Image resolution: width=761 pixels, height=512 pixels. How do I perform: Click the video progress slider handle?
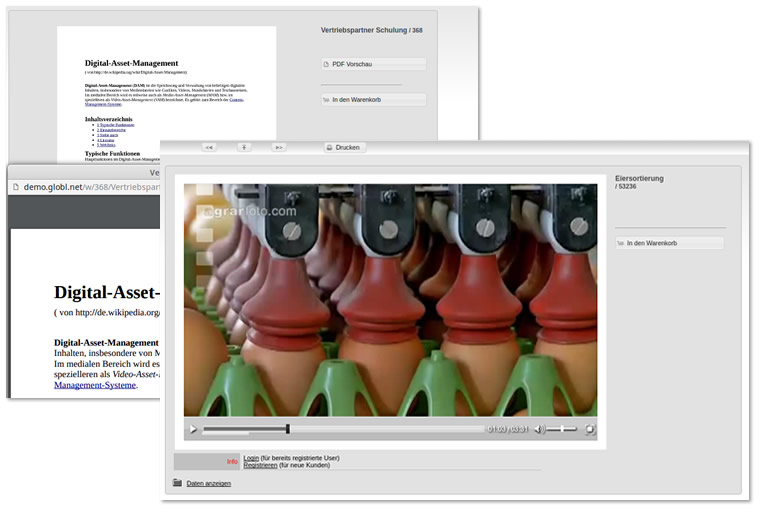pyautogui.click(x=288, y=429)
